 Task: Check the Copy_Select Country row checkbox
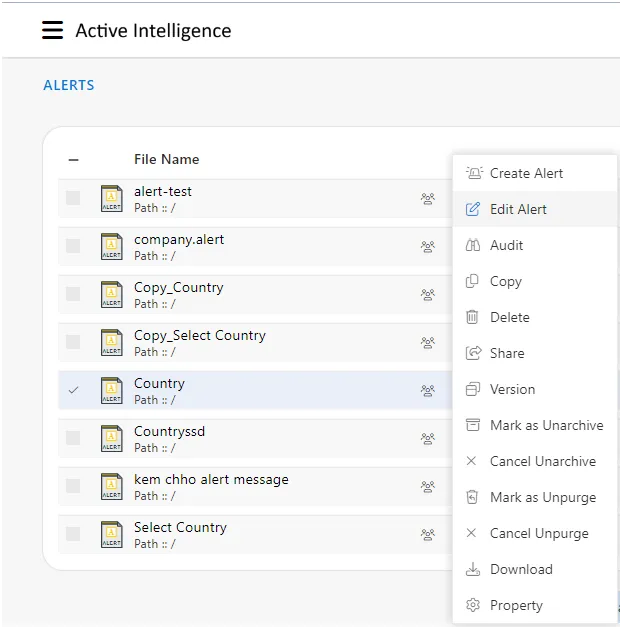[73, 342]
